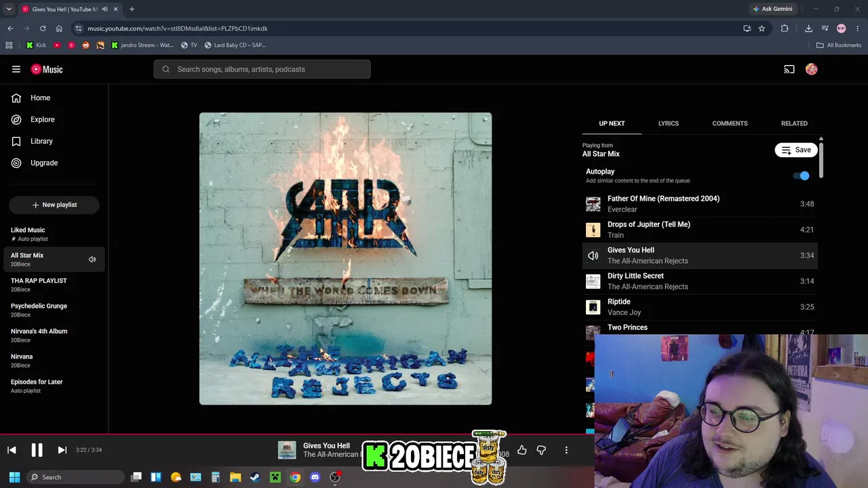The width and height of the screenshot is (868, 488).
Task: Click the YouTube Music logo
Action: [47, 69]
